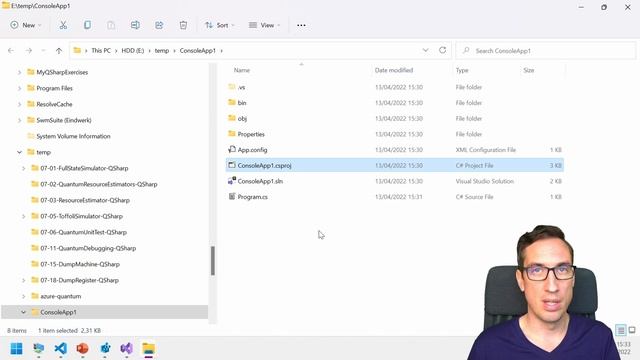Select the obj folder row
The width and height of the screenshot is (640, 360).
[395, 118]
